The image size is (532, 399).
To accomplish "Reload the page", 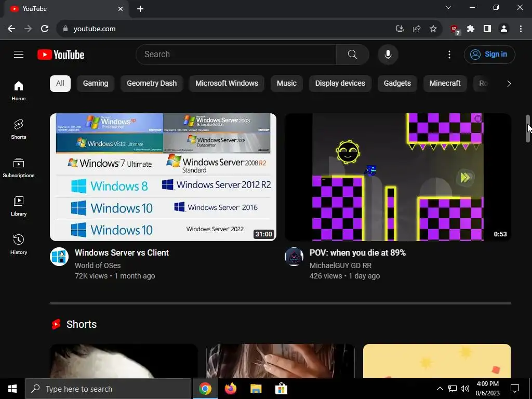I will 45,29.
